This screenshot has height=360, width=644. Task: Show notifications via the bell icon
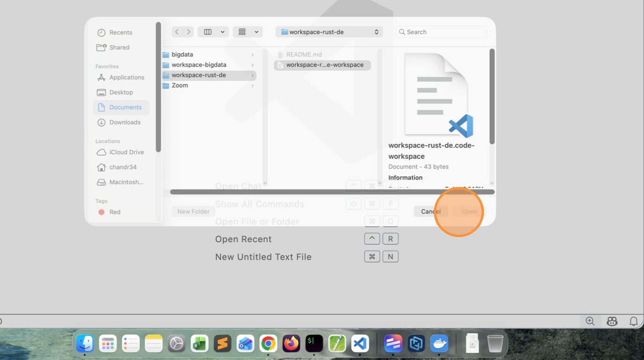[x=634, y=321]
